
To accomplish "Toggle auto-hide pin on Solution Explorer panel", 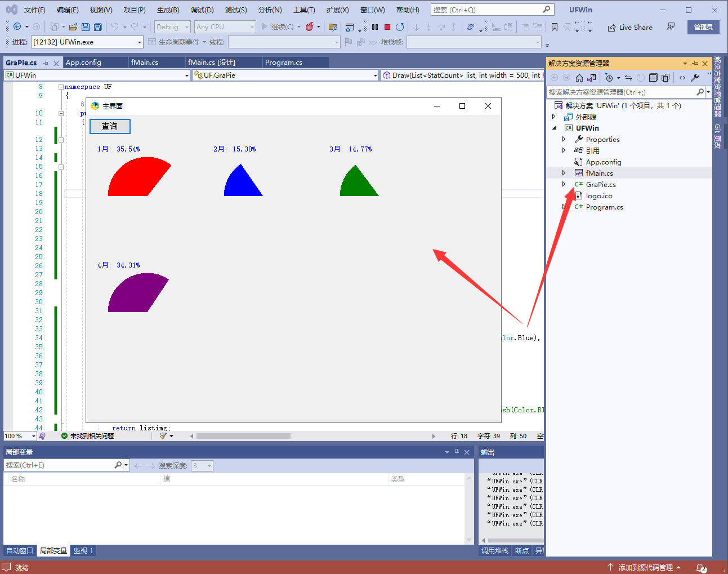I will click(x=695, y=64).
